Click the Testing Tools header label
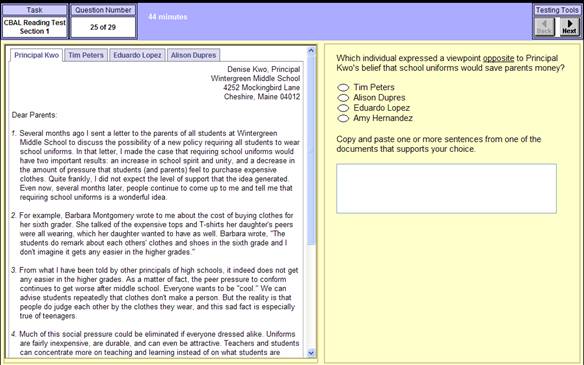The width and height of the screenshot is (584, 365). pyautogui.click(x=557, y=10)
